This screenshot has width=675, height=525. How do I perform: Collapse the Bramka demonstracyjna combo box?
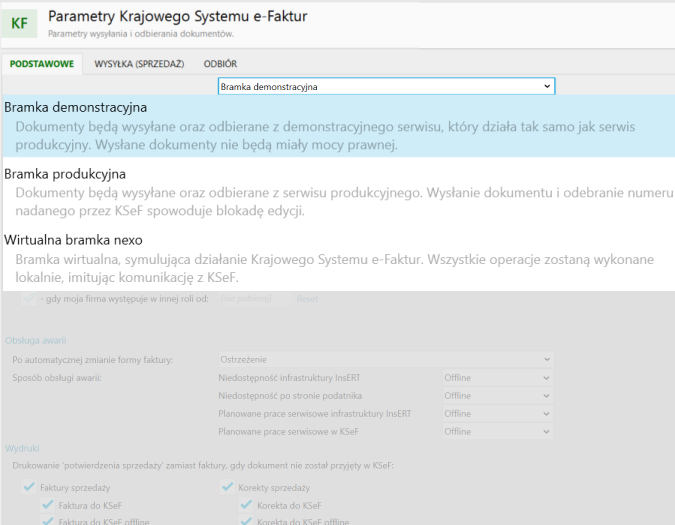(546, 87)
